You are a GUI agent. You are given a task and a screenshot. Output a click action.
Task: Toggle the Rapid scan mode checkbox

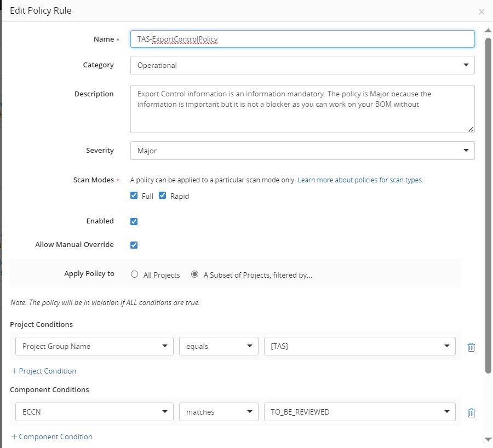162,196
